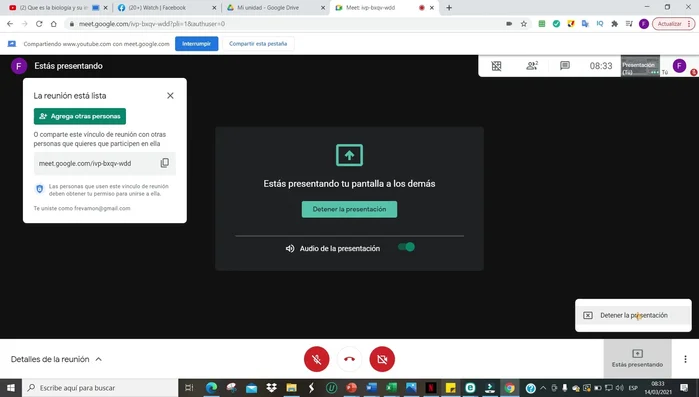The image size is (699, 397).
Task: Click the blue 'Interrumpir' button
Action: tap(197, 44)
